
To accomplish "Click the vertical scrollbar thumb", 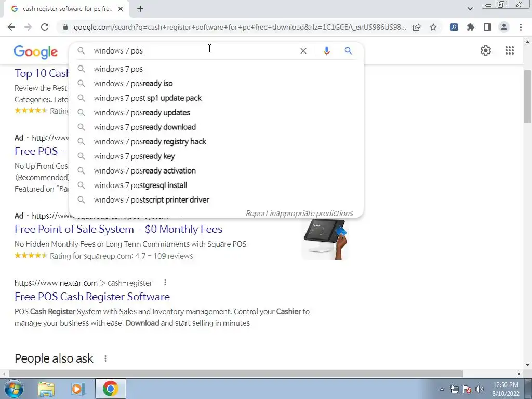I will point(528,97).
